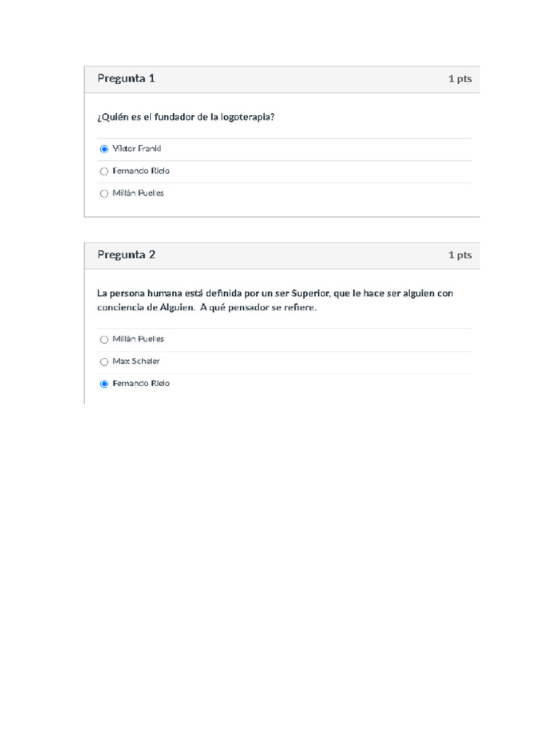The width and height of the screenshot is (560, 747).
Task: Select Millán Puelles radio in Pregunta 2
Action: pos(104,340)
